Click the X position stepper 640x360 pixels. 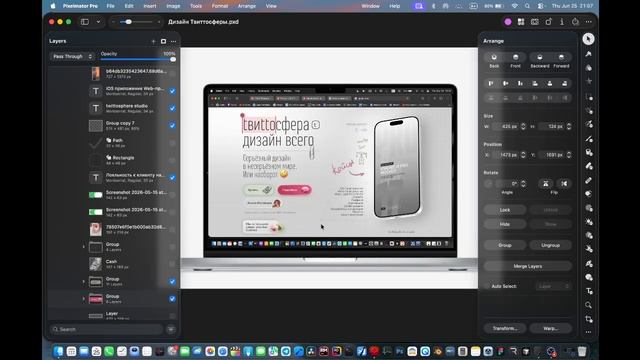[523, 155]
